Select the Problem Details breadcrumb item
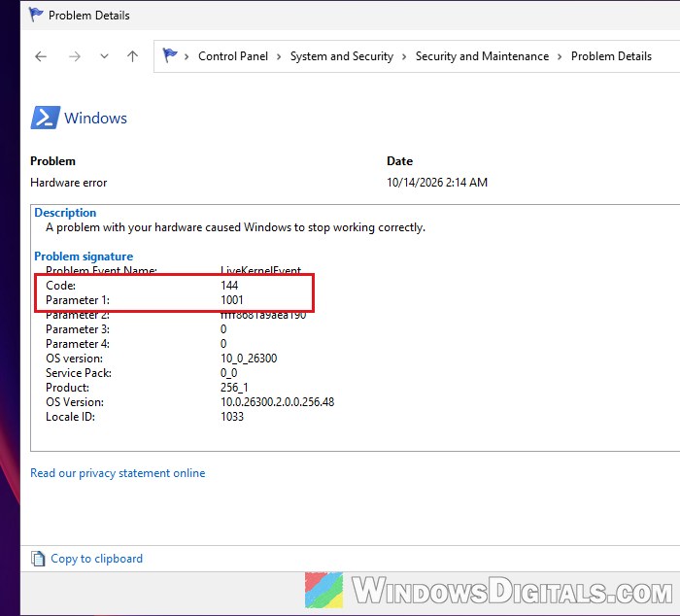Image resolution: width=680 pixels, height=616 pixels. click(x=611, y=56)
